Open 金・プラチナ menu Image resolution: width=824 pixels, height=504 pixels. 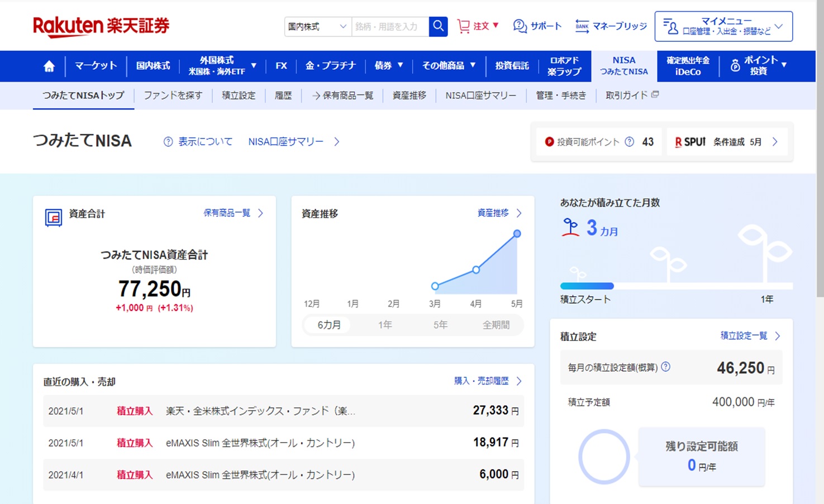[x=330, y=66]
